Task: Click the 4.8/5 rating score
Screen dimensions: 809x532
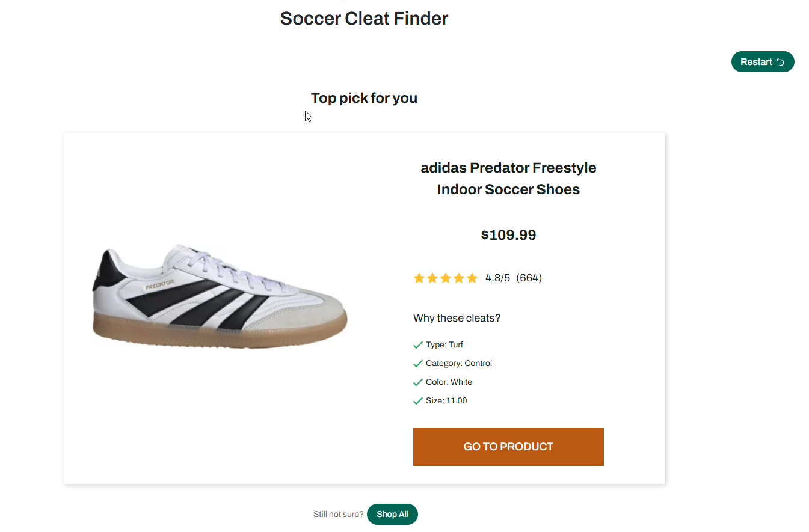Action: pos(497,278)
